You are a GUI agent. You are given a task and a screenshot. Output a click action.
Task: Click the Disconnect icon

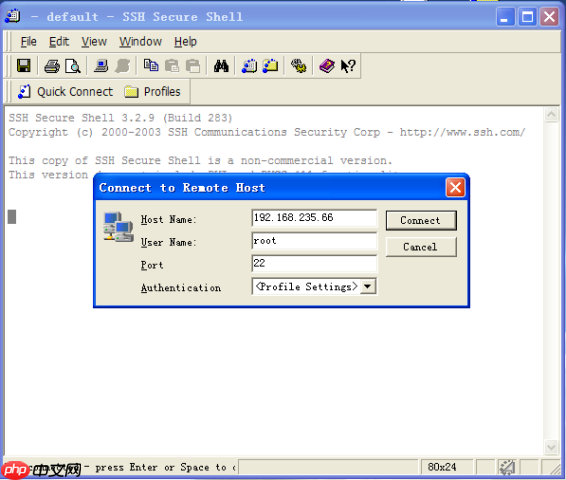point(122,66)
